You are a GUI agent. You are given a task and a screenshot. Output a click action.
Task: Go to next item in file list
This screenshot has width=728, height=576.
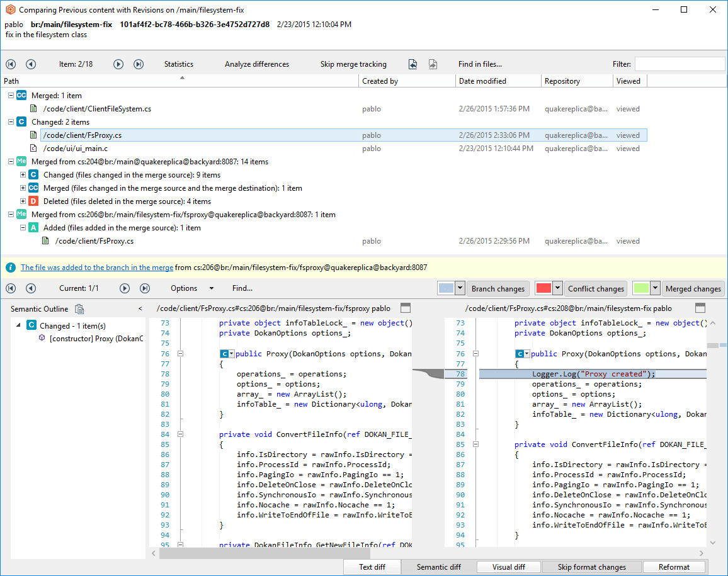(118, 64)
